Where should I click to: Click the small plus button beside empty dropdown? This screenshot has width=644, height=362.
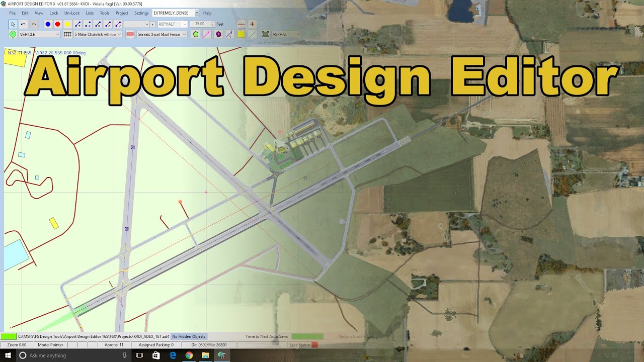coord(152,24)
